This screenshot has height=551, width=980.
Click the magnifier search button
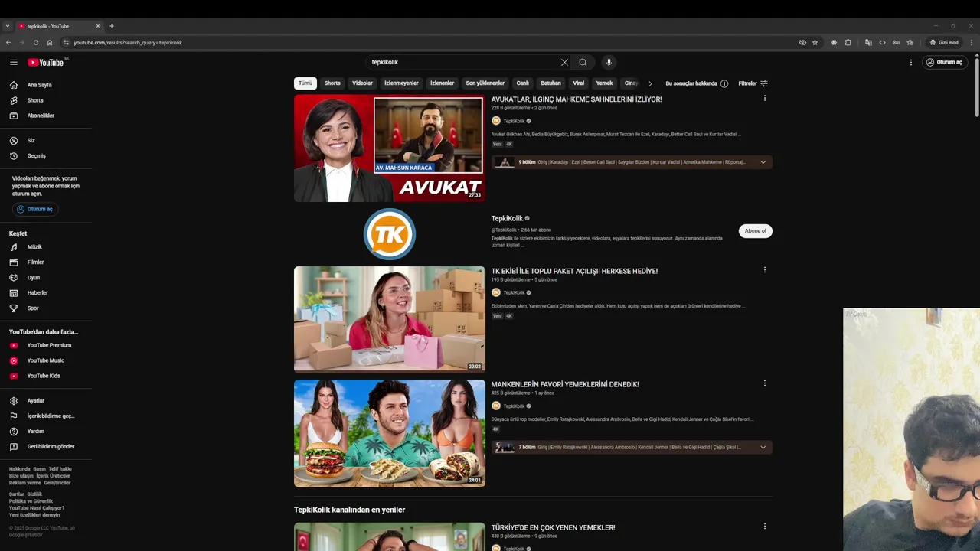583,62
